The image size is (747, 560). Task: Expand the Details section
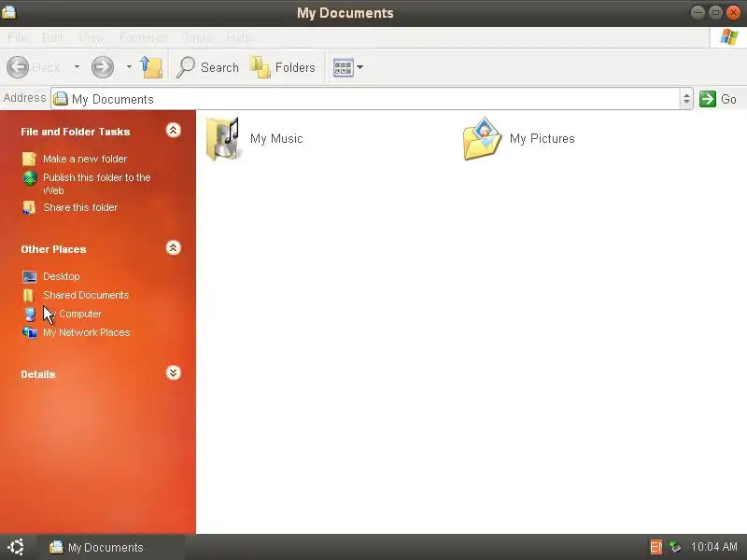coord(174,372)
